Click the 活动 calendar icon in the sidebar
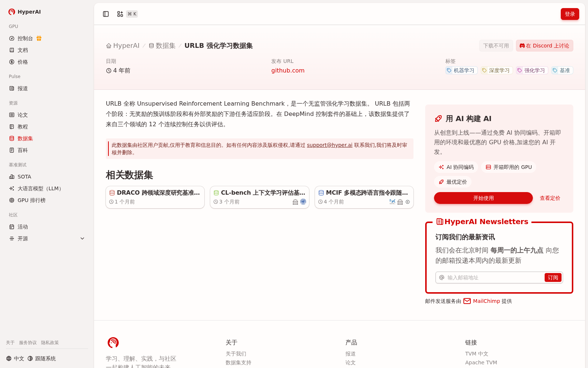 click(x=12, y=227)
